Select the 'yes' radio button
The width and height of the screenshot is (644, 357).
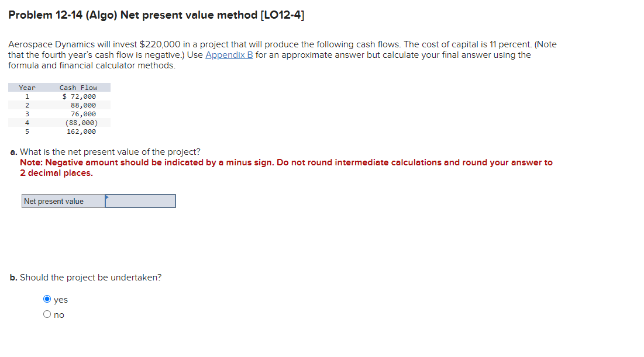point(47,299)
